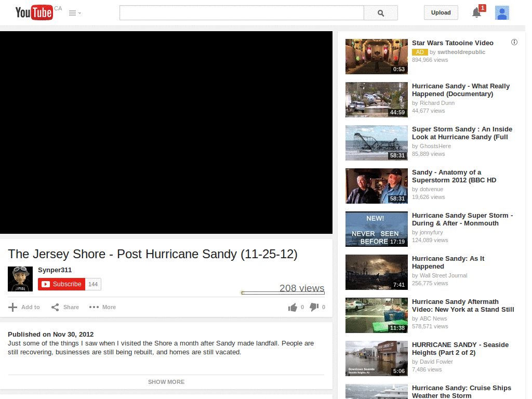Click inside the black video player

[x=166, y=132]
